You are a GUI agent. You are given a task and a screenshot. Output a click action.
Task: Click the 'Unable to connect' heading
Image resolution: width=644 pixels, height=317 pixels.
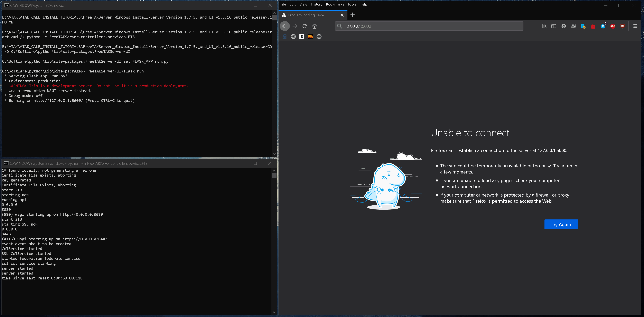470,133
